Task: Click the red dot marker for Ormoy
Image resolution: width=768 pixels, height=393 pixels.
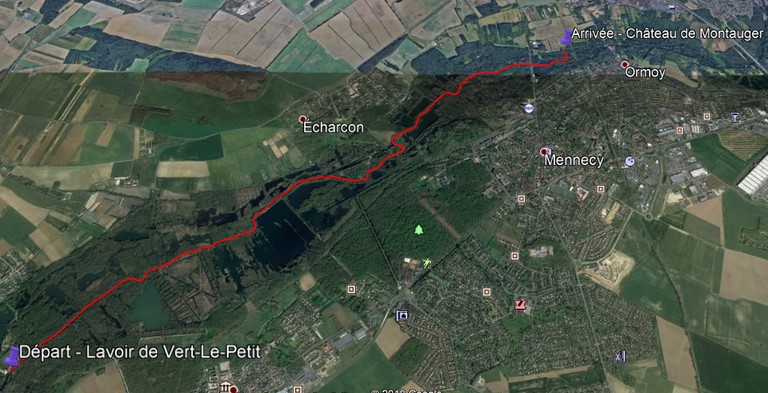Action: pos(624,64)
